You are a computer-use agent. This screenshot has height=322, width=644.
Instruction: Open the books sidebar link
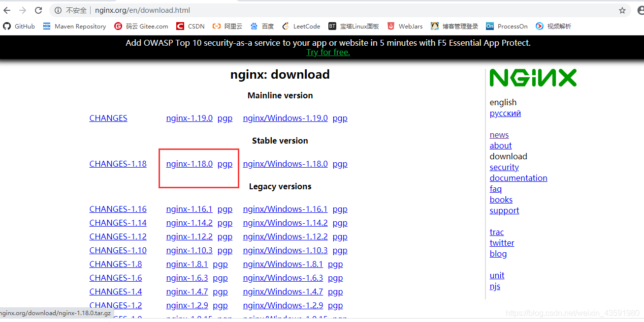pyautogui.click(x=501, y=200)
